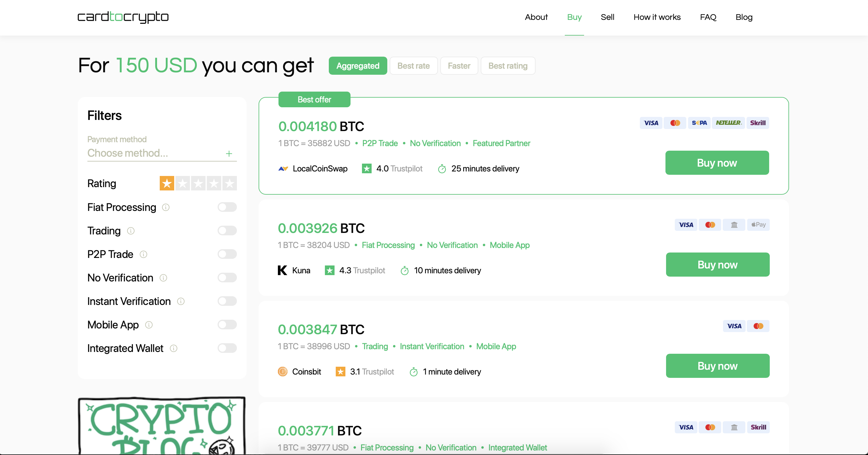Click the Visa payment icon on best offer
868x455 pixels.
coord(651,123)
